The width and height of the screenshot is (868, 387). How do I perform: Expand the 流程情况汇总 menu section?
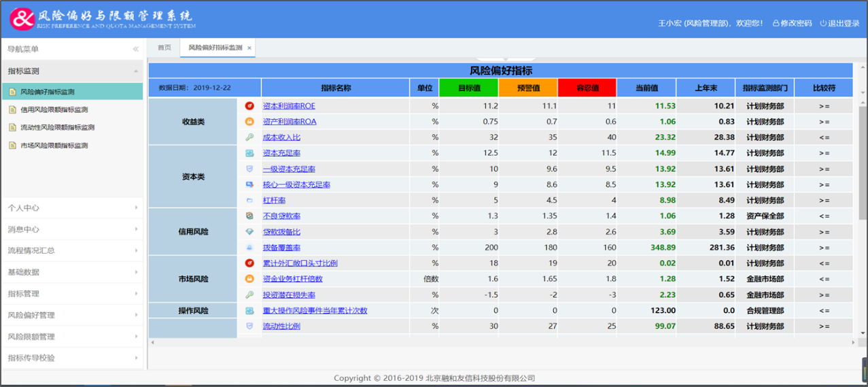[x=71, y=250]
